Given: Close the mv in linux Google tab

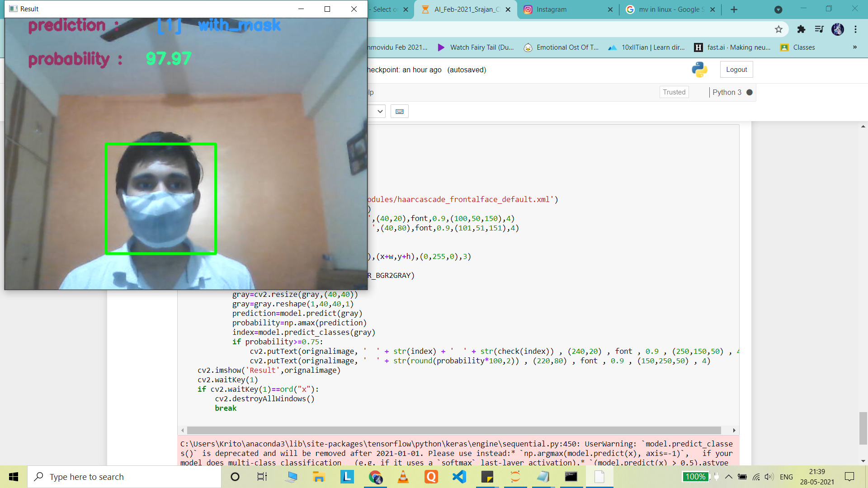Looking at the screenshot, I should [712, 9].
